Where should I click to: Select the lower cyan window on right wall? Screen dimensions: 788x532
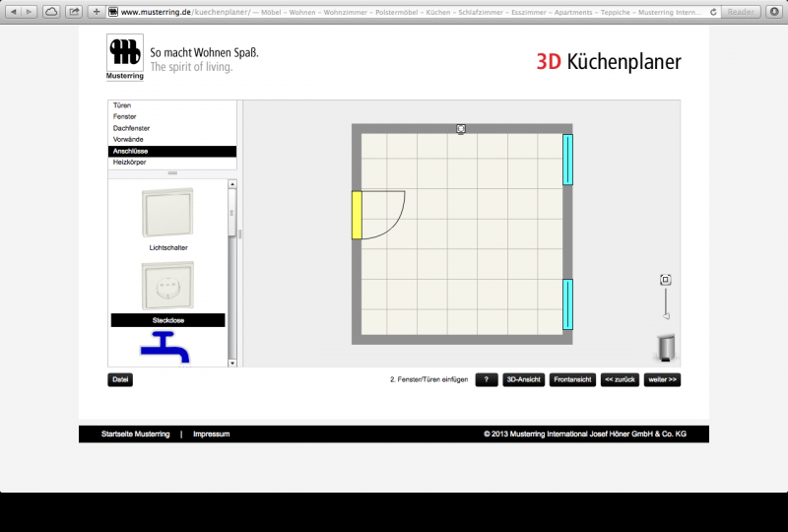[x=567, y=303]
